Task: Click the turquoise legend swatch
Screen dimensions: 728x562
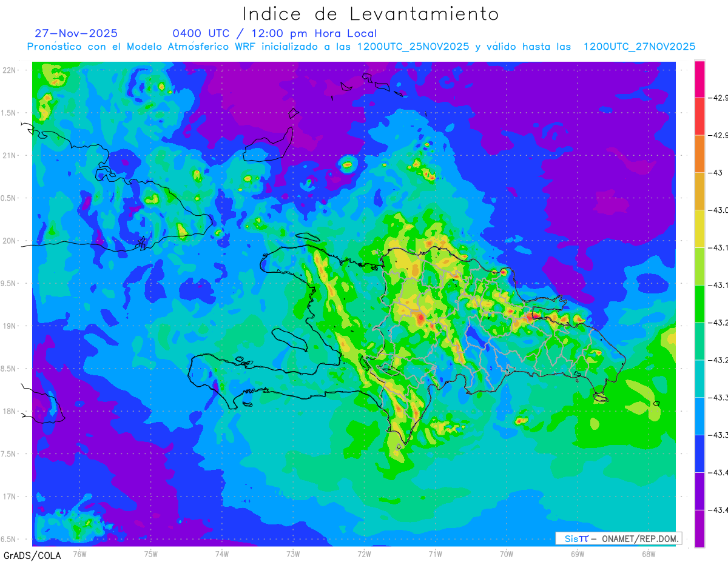Action: click(x=699, y=379)
